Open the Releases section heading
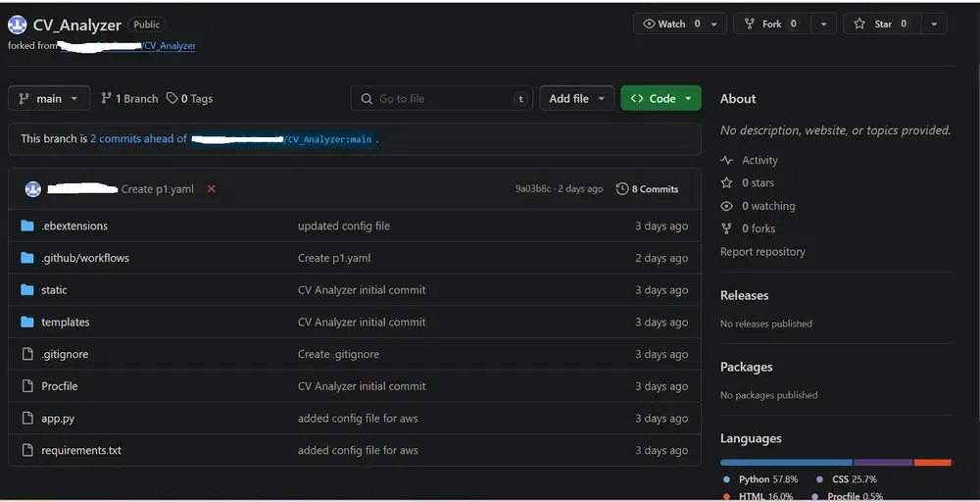 coord(745,295)
